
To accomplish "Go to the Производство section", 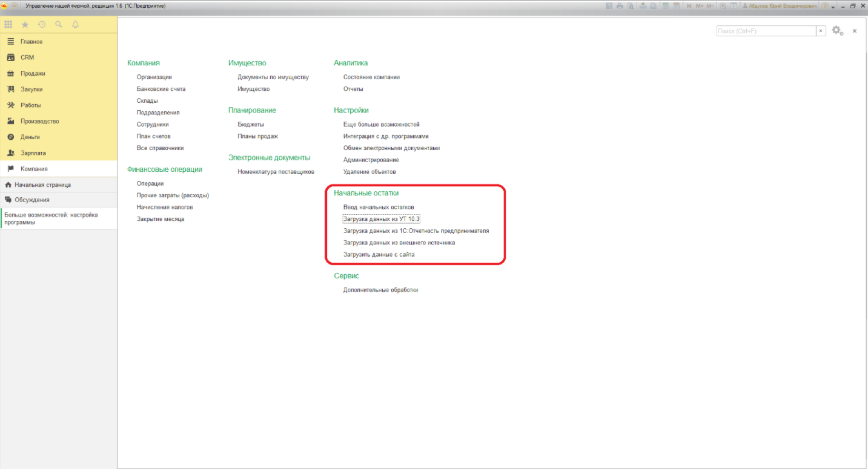I will tap(59, 121).
